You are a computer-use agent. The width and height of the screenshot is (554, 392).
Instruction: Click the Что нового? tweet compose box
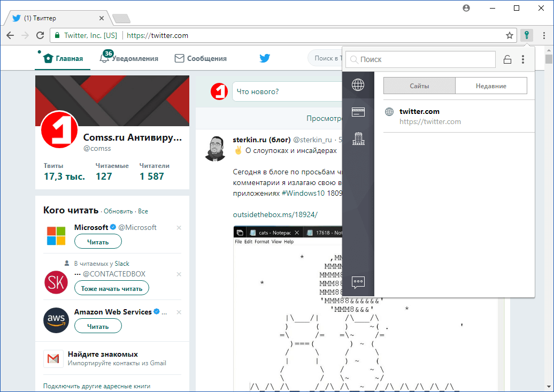click(287, 91)
